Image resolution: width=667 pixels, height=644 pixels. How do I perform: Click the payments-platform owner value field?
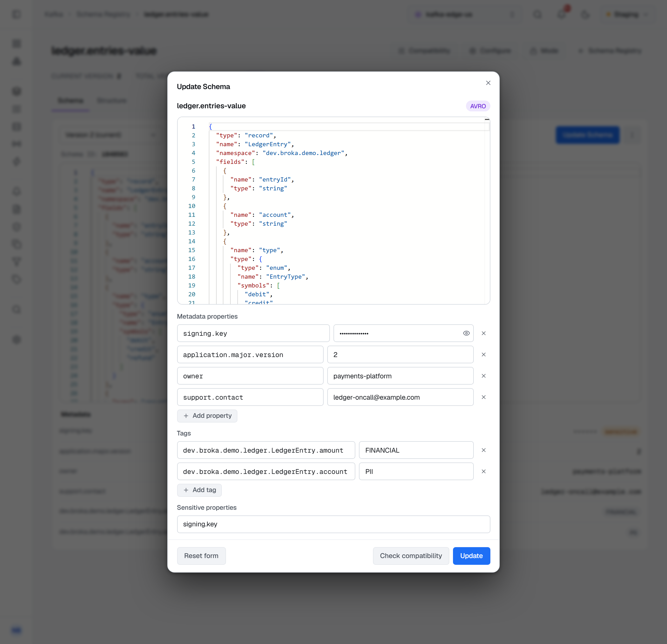point(400,376)
